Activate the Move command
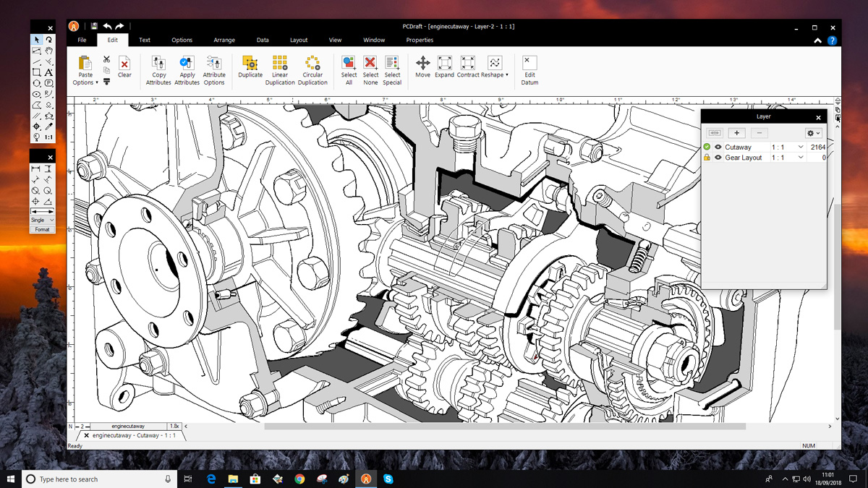 click(422, 64)
